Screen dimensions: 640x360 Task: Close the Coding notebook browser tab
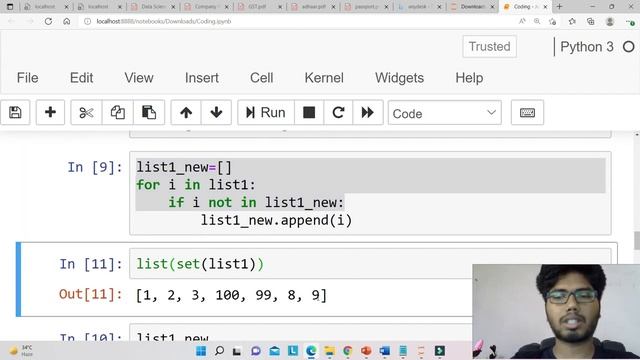[x=545, y=7]
